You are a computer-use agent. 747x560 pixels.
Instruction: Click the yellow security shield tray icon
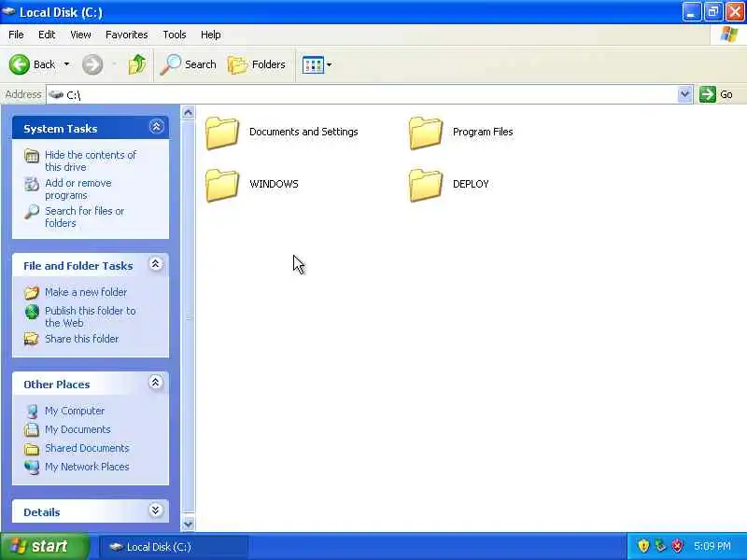(x=643, y=546)
